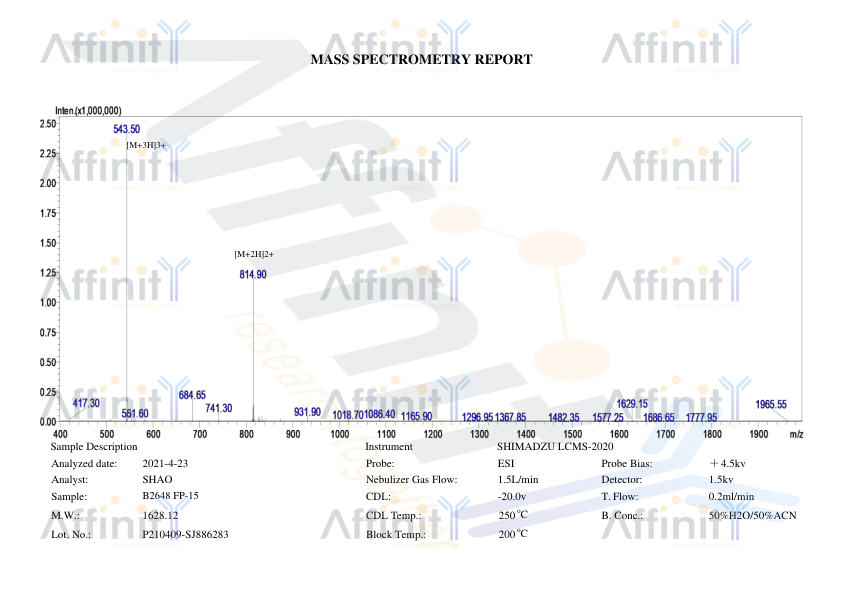
Task: Select the 931.90 peak label
Action: [x=307, y=412]
